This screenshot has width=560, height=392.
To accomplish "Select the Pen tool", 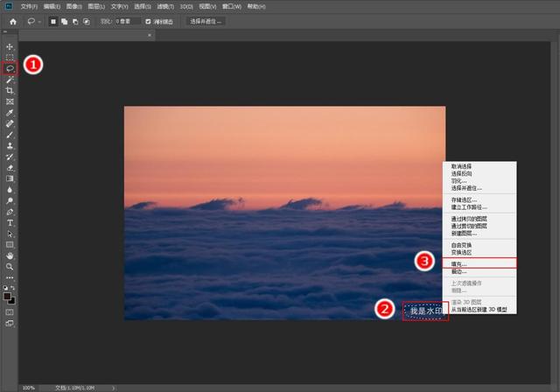I will (10, 212).
